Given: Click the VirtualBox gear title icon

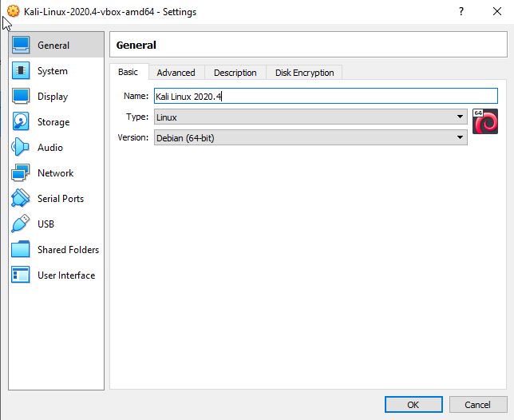Looking at the screenshot, I should point(13,11).
